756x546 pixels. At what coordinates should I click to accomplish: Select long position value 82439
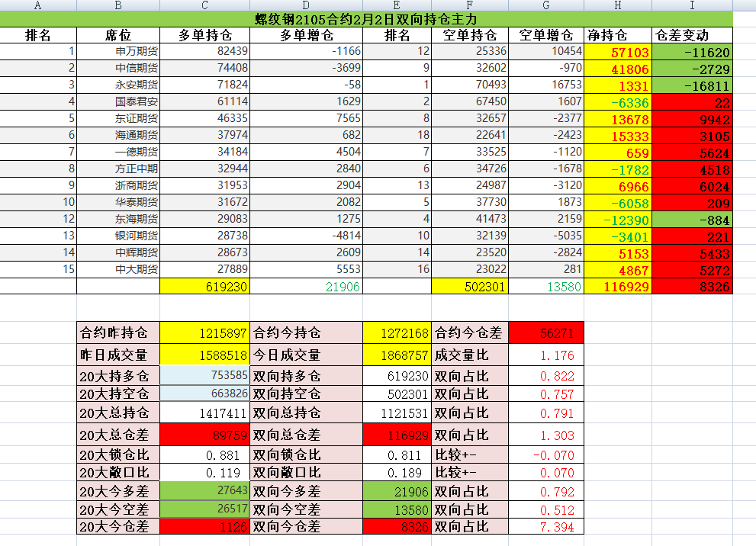[205, 52]
